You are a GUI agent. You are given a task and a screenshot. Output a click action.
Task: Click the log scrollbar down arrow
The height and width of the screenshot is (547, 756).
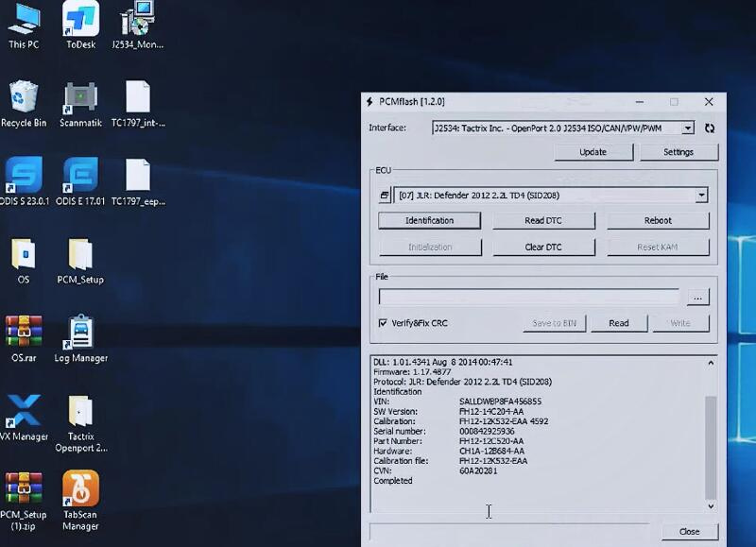coord(711,506)
